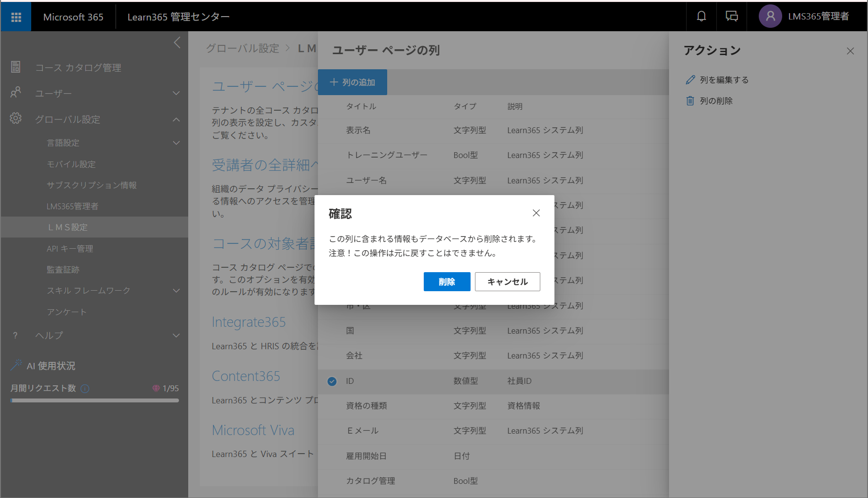Click the ユーザー people icon in sidebar

[x=16, y=93]
